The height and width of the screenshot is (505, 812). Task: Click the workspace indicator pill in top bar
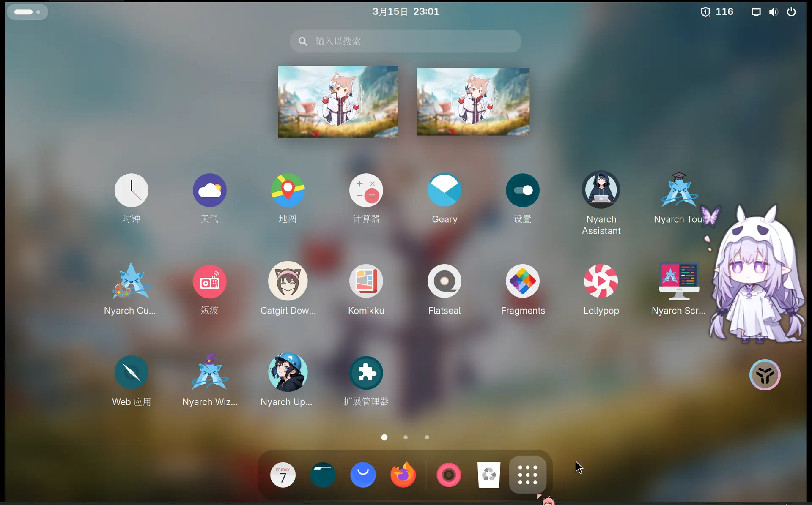point(27,12)
